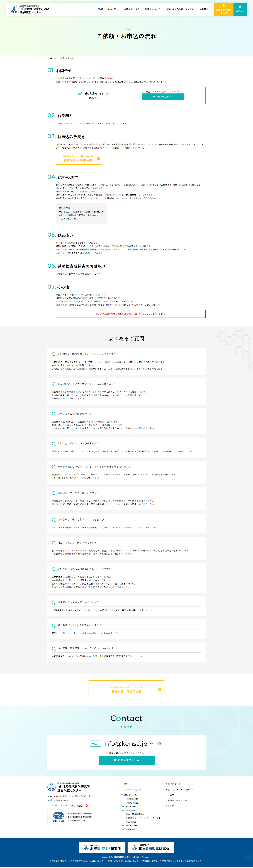Open the ご依頼・お申込の流れ menu item

pyautogui.click(x=108, y=9)
